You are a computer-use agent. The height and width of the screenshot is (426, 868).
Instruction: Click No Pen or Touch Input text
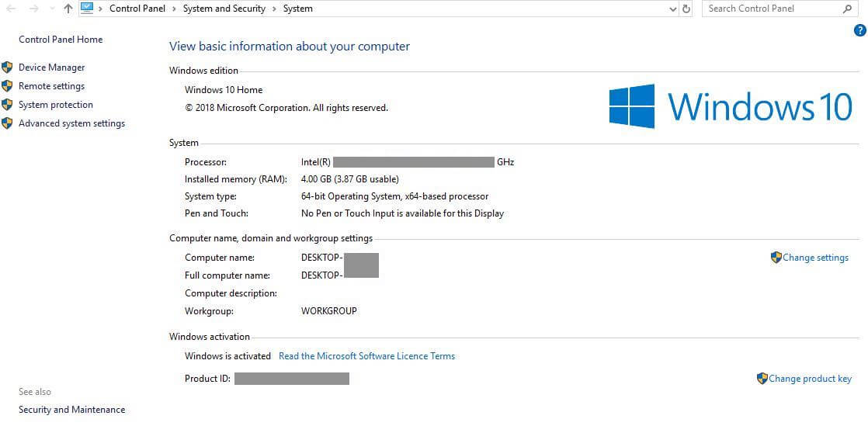coord(402,213)
